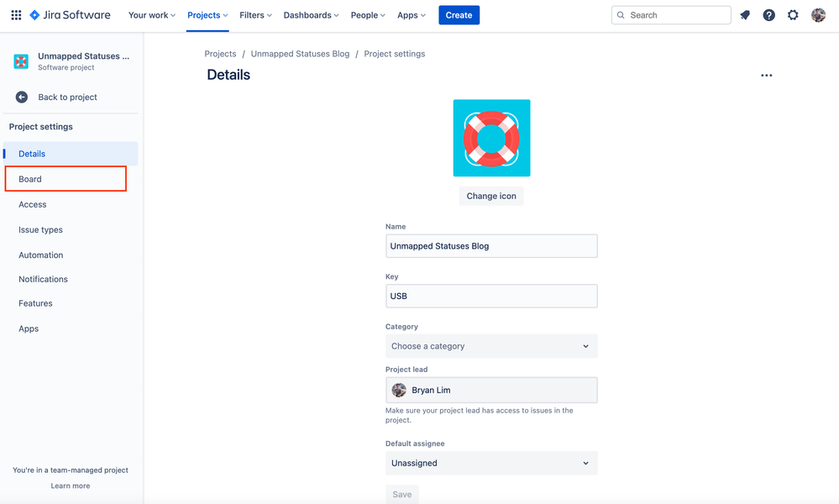Open the notifications megaphone icon

pos(745,15)
